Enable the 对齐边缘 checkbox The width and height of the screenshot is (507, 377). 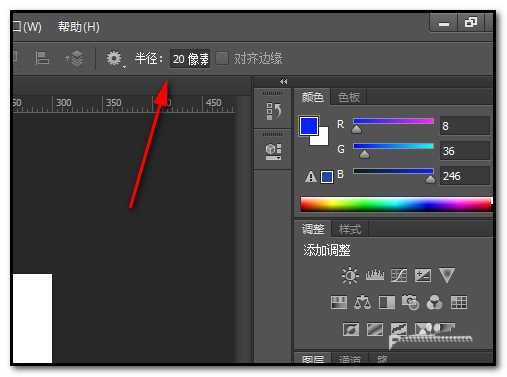coord(222,58)
